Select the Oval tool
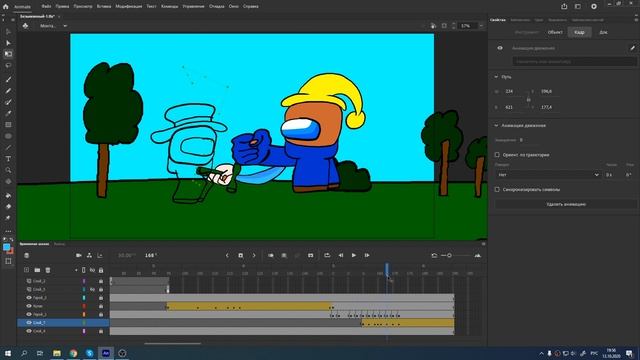 click(8, 136)
